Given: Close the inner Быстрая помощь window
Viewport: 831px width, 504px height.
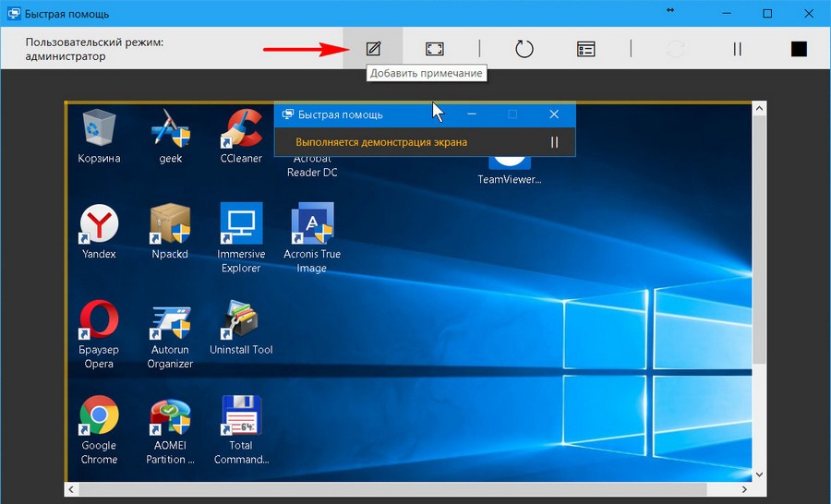Looking at the screenshot, I should pyautogui.click(x=554, y=114).
